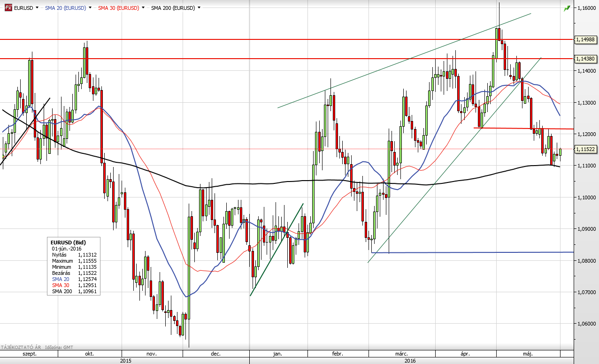Screen dimensions: 599x364
Task: Click the szept. month label
Action: [29, 354]
